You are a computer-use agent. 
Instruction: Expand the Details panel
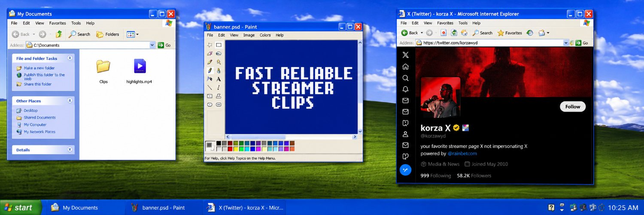click(70, 150)
